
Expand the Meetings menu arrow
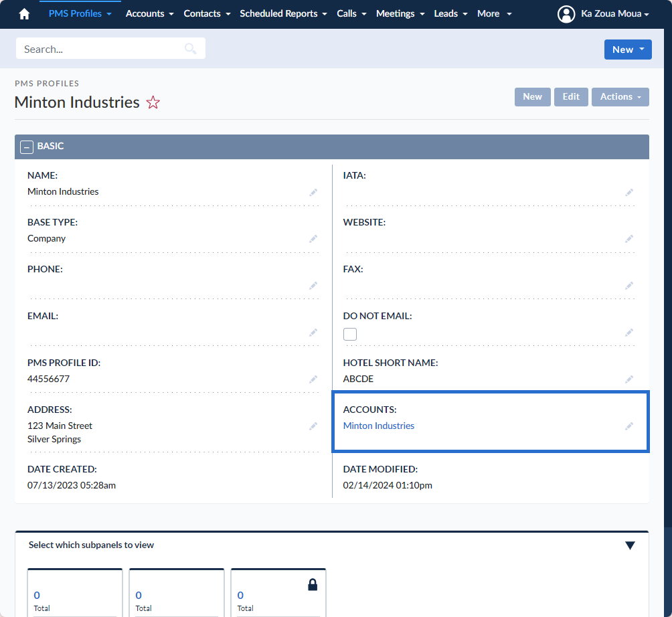coord(422,14)
